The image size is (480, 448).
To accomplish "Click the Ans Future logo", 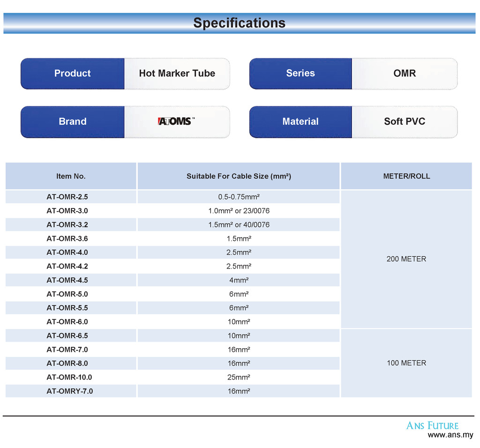I will (432, 426).
